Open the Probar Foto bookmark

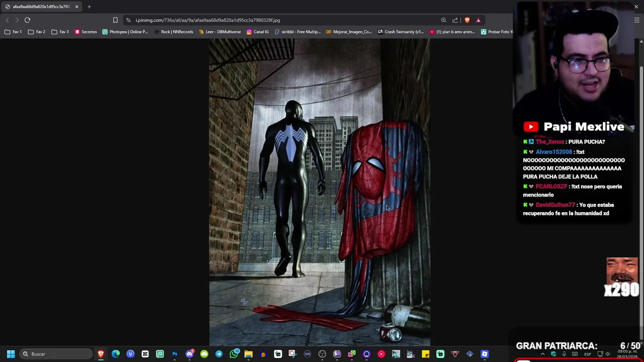coord(497,32)
